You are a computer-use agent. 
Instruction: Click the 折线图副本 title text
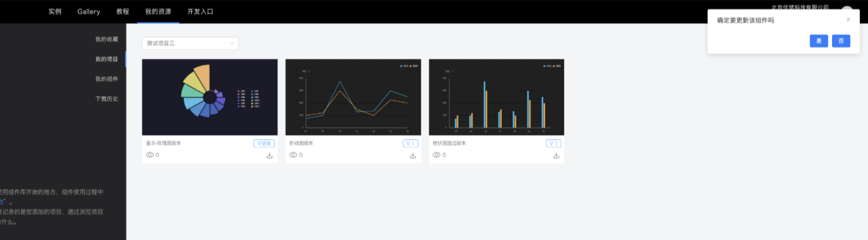[x=301, y=143]
